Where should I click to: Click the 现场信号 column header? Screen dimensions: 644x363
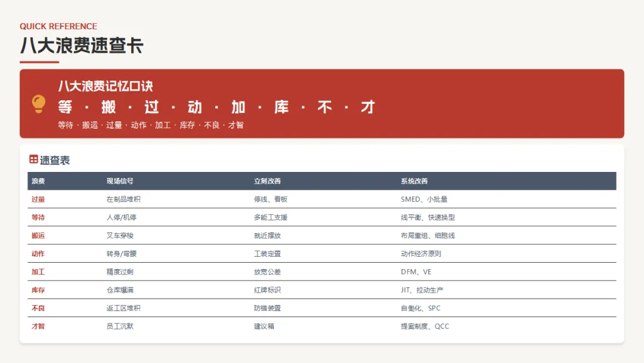[120, 181]
